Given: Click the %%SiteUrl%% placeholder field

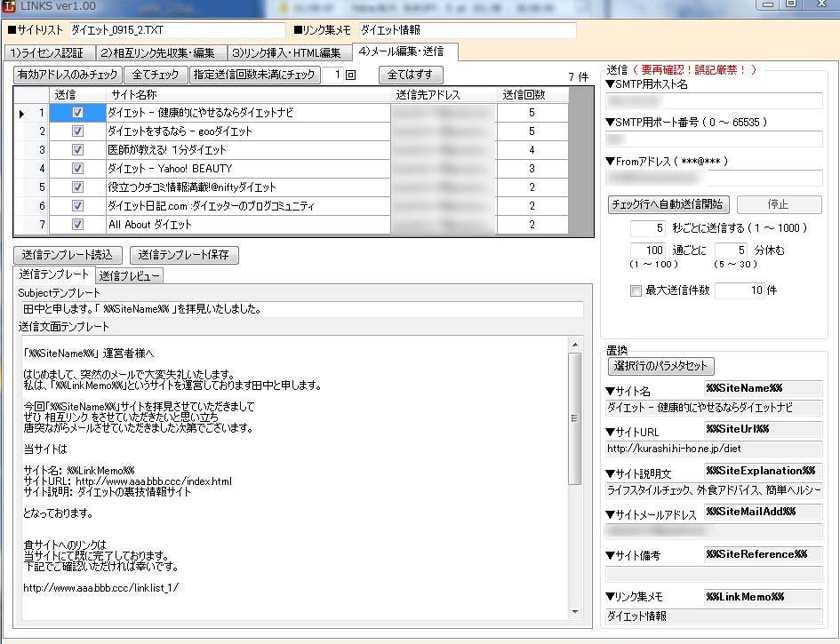Looking at the screenshot, I should pyautogui.click(x=763, y=429).
